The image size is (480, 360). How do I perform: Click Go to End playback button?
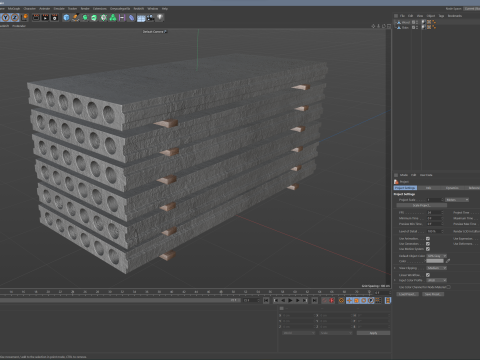(315, 301)
